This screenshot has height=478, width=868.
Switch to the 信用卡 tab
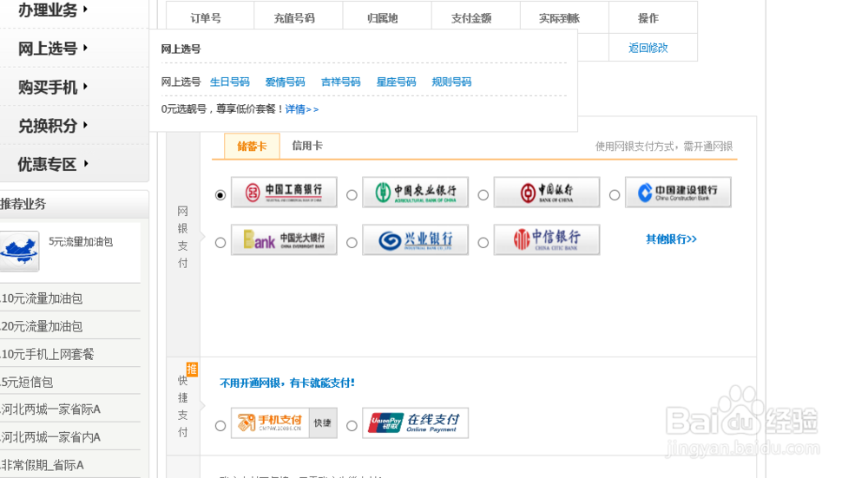(x=307, y=146)
